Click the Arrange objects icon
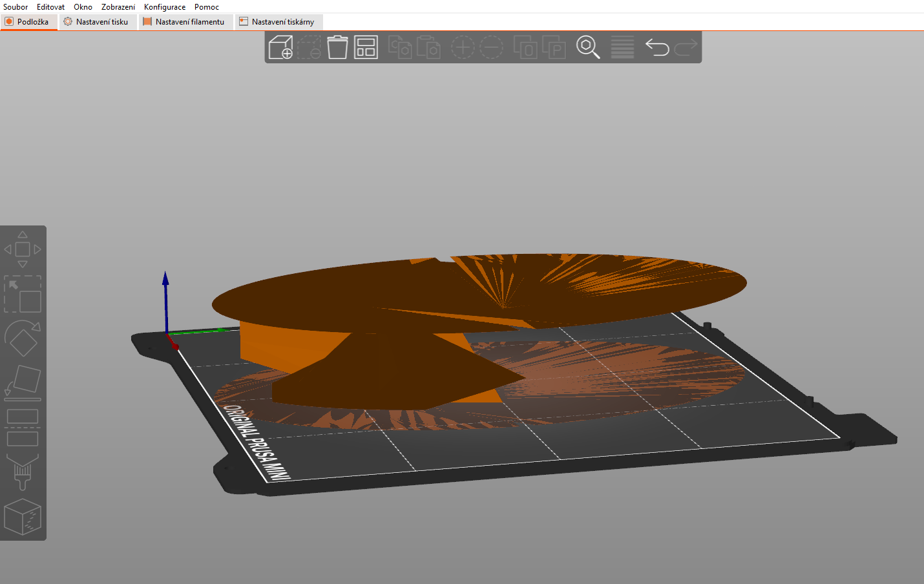This screenshot has width=924, height=584. 366,47
